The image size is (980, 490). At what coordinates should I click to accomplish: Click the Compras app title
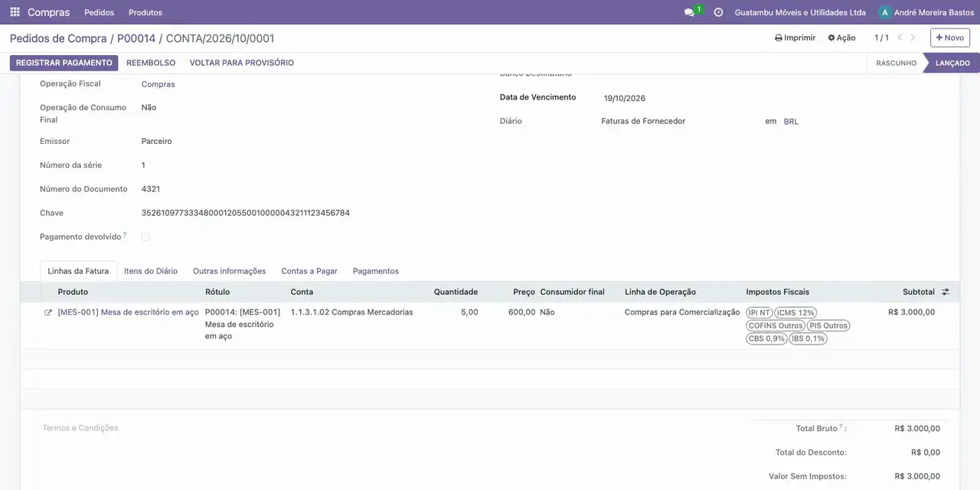click(48, 12)
